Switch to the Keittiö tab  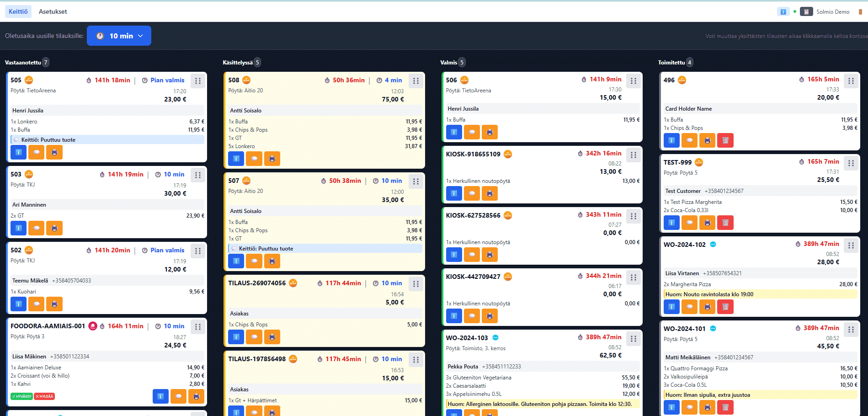tap(18, 11)
